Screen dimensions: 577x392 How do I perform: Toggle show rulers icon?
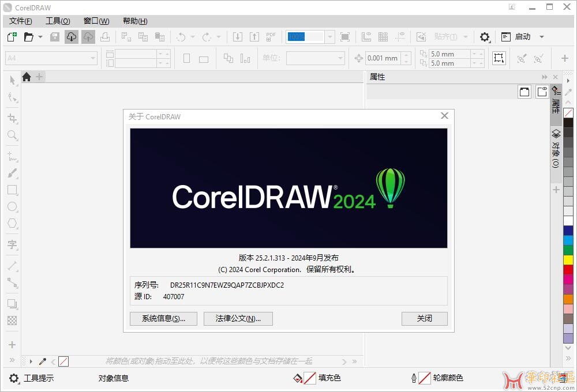tap(366, 37)
